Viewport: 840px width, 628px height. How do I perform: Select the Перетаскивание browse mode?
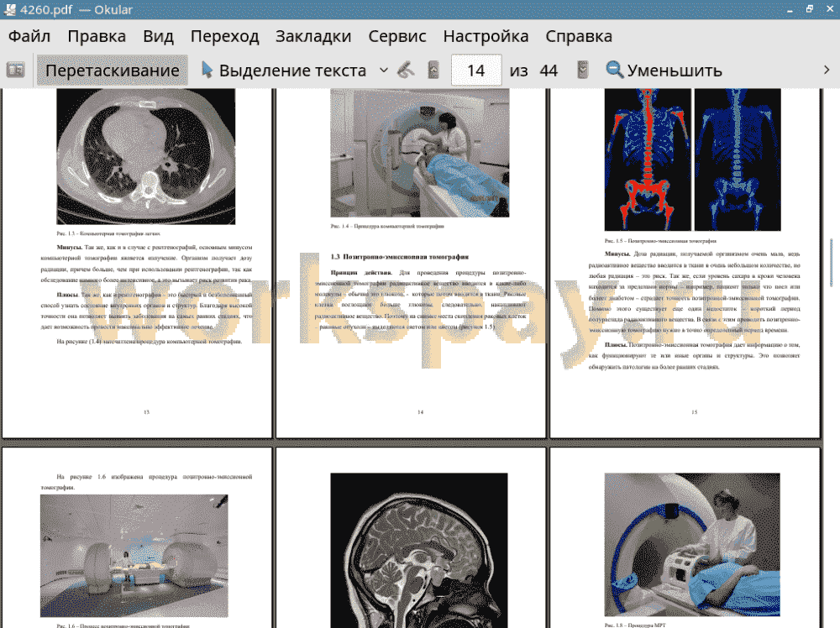112,71
